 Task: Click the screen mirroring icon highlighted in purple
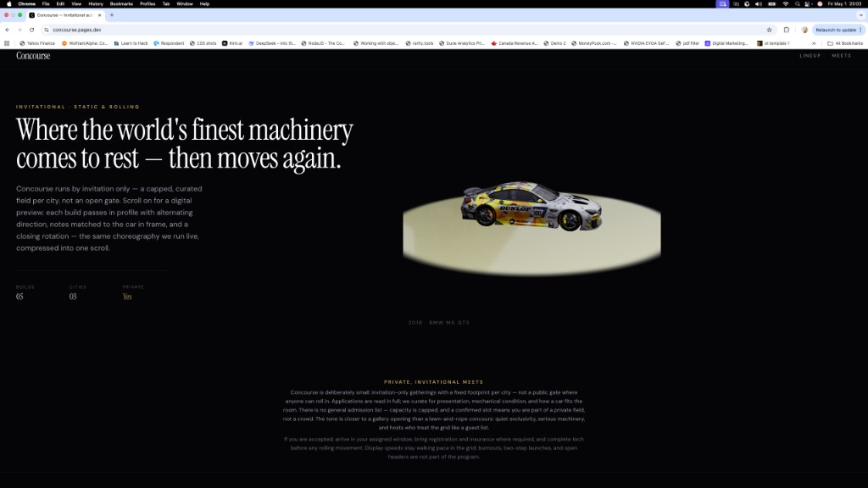point(722,4)
